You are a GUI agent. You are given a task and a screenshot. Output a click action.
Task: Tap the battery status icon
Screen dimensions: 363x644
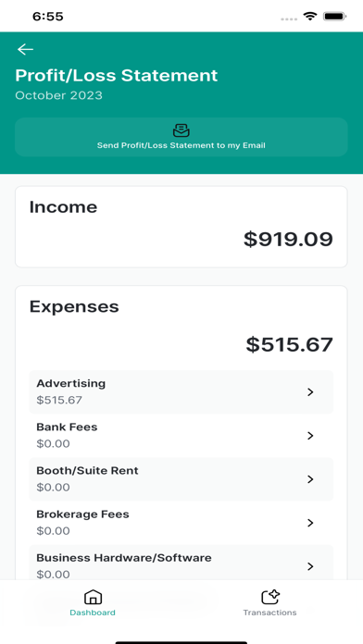(334, 17)
